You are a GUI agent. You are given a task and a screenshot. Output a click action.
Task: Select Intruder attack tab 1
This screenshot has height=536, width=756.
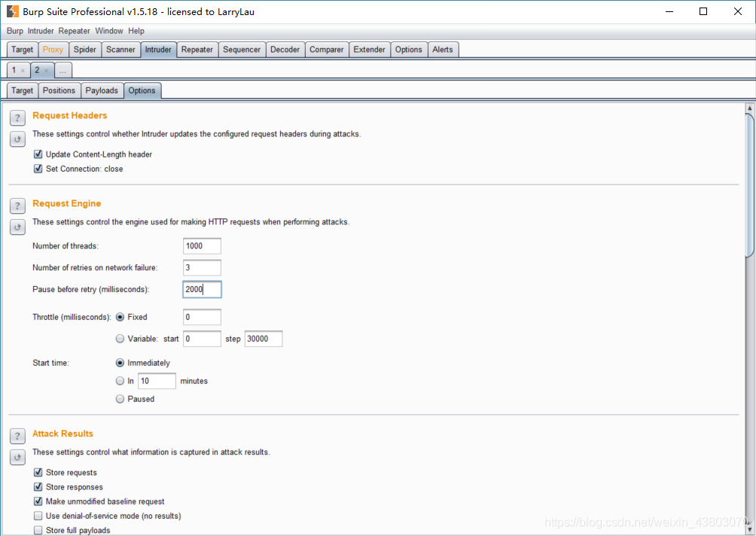14,70
